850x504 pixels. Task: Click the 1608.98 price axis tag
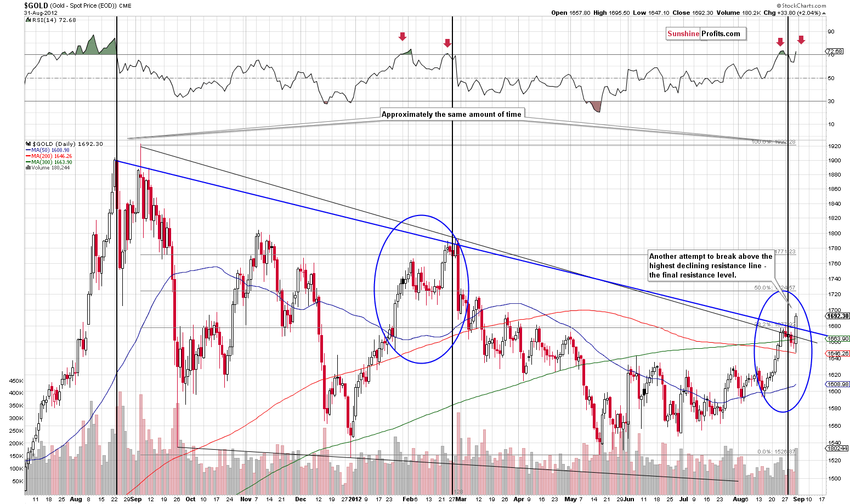[838, 384]
